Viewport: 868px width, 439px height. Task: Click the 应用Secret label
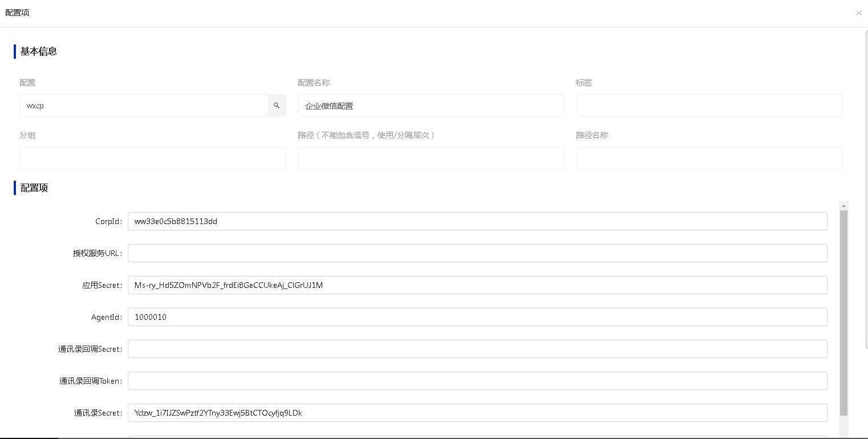102,285
